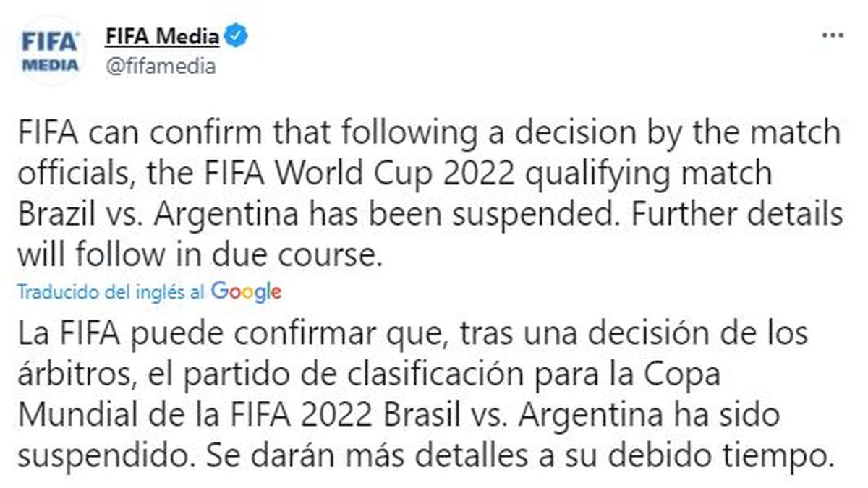This screenshot has width=868, height=488.
Task: Click the blue verified badge
Action: [x=237, y=35]
